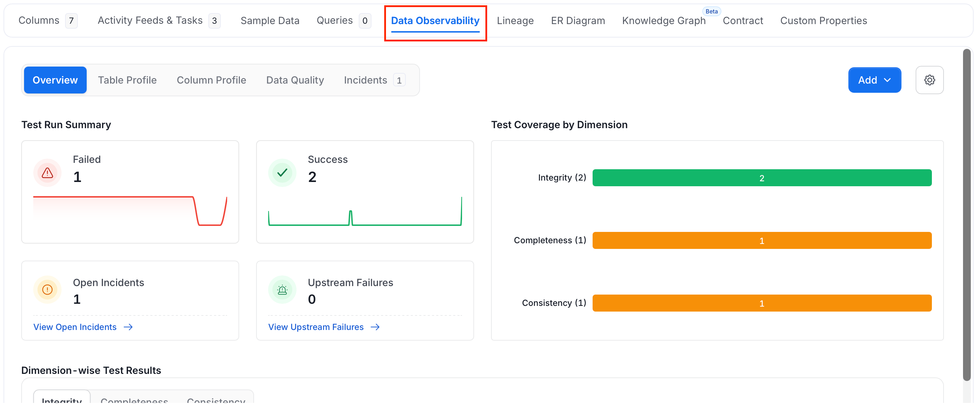The height and width of the screenshot is (410, 980).
Task: Click the Dimension-wise Test Results heading
Action: point(91,370)
